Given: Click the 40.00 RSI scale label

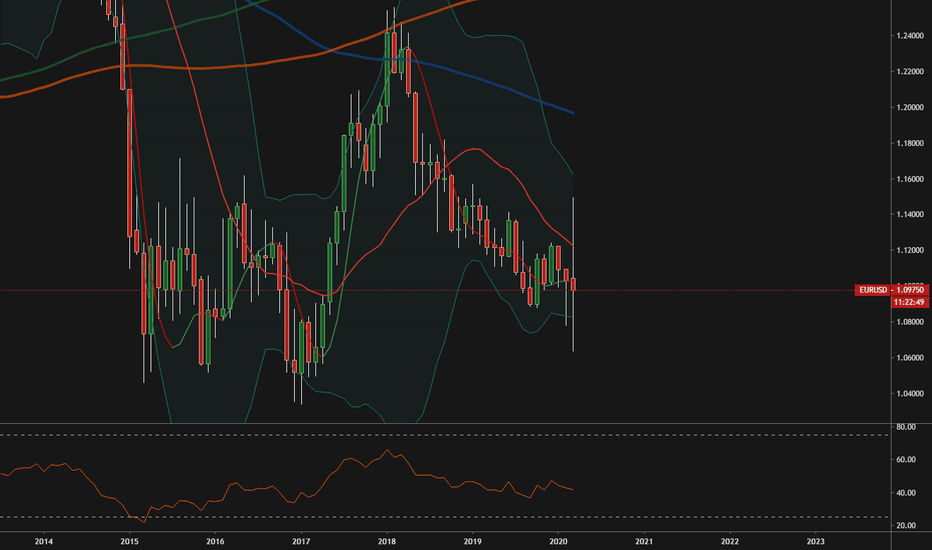Looking at the screenshot, I should point(906,492).
